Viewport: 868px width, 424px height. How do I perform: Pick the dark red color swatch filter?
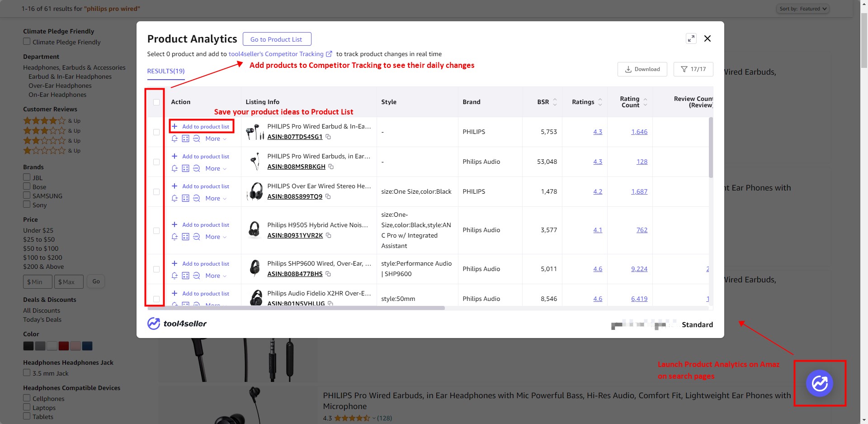[x=64, y=346]
